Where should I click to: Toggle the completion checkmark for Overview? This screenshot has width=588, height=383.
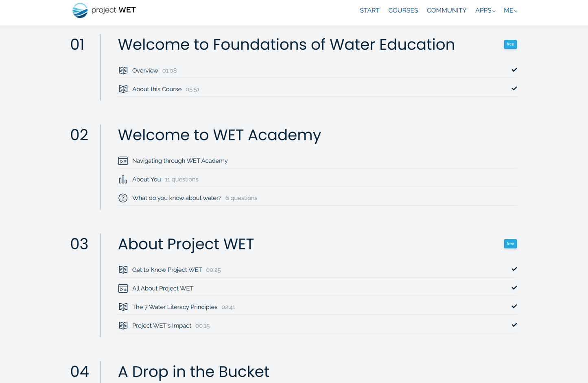pos(514,70)
